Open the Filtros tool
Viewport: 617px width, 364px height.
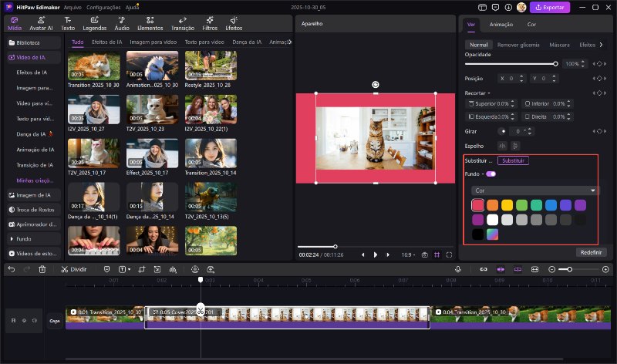[210, 24]
